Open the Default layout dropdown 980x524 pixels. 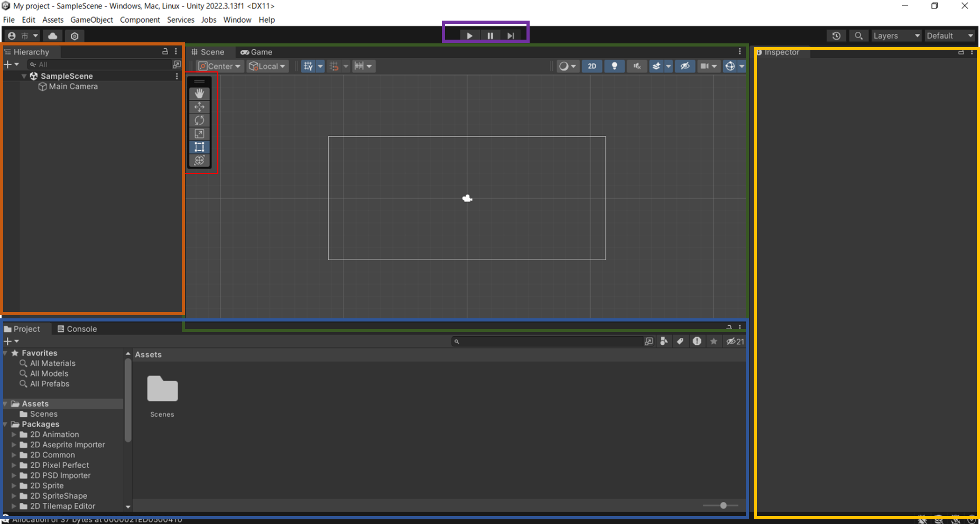coord(950,36)
